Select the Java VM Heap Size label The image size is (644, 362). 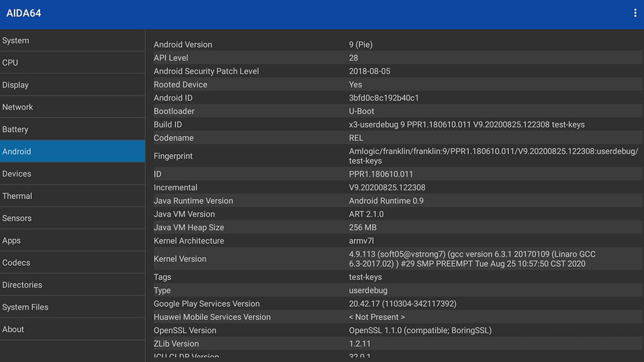pyautogui.click(x=189, y=227)
